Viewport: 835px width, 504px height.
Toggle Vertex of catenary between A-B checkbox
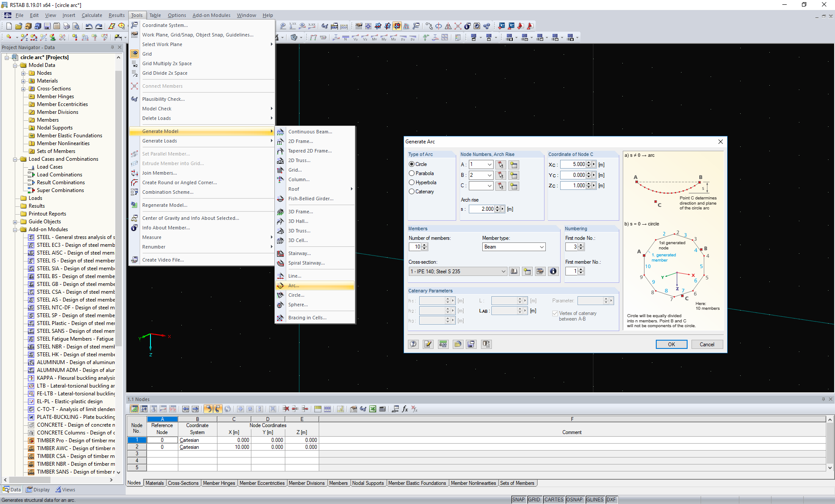555,313
